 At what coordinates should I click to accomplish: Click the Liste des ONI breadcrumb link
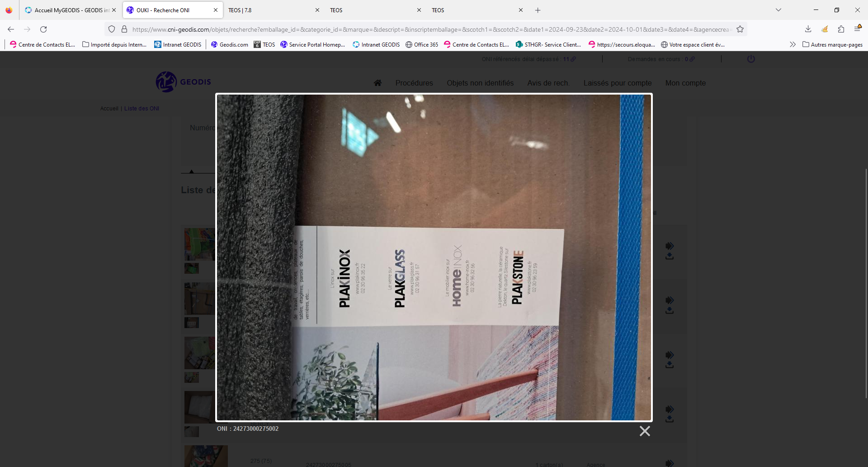[x=142, y=109]
